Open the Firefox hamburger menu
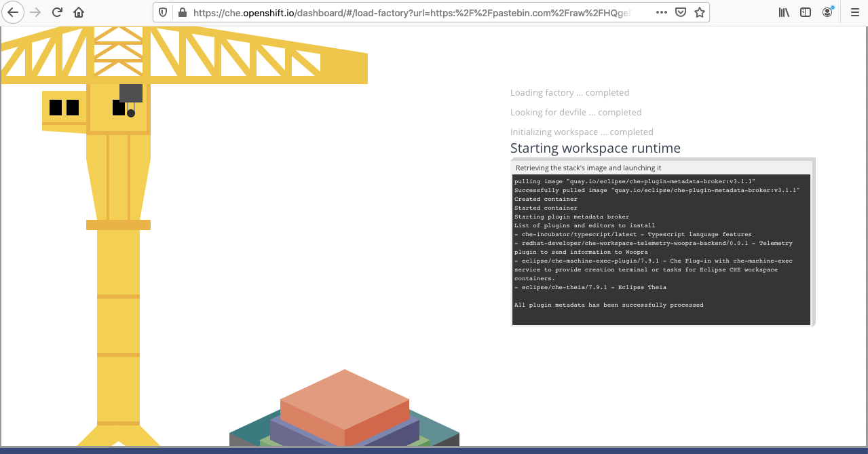This screenshot has height=454, width=868. tap(854, 12)
